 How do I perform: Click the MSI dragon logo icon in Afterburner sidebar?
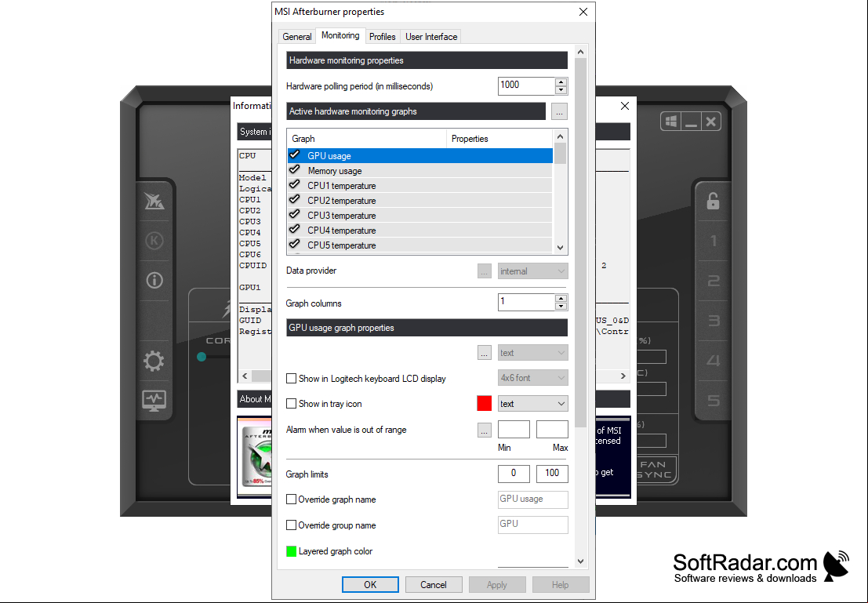click(x=154, y=201)
